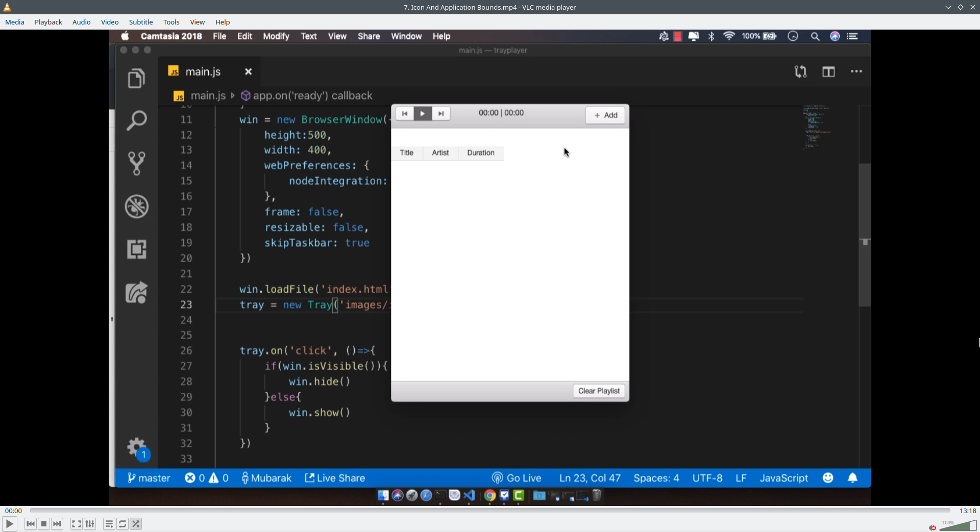The image size is (980, 532).
Task: Show VLC extended settings button
Action: [90, 524]
